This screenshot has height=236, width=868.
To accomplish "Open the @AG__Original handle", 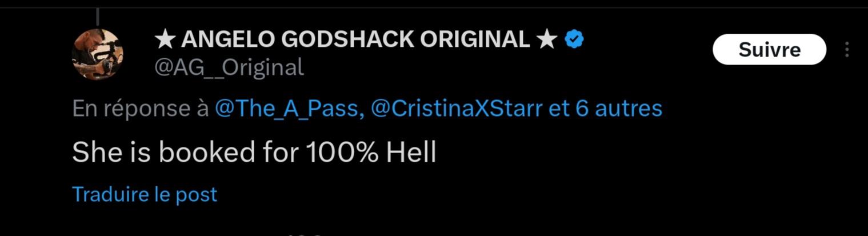I will pyautogui.click(x=229, y=68).
